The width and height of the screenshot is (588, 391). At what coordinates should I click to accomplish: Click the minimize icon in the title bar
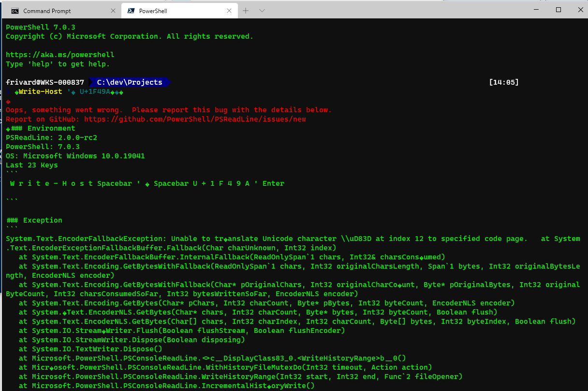536,9
